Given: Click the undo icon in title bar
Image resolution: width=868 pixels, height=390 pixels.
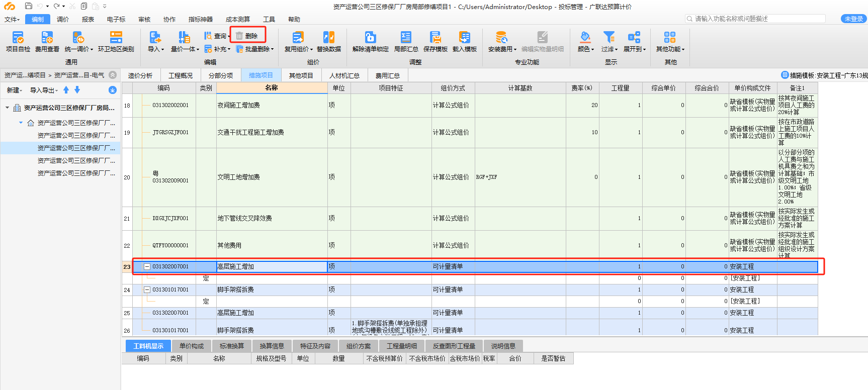Looking at the screenshot, I should (x=40, y=6).
